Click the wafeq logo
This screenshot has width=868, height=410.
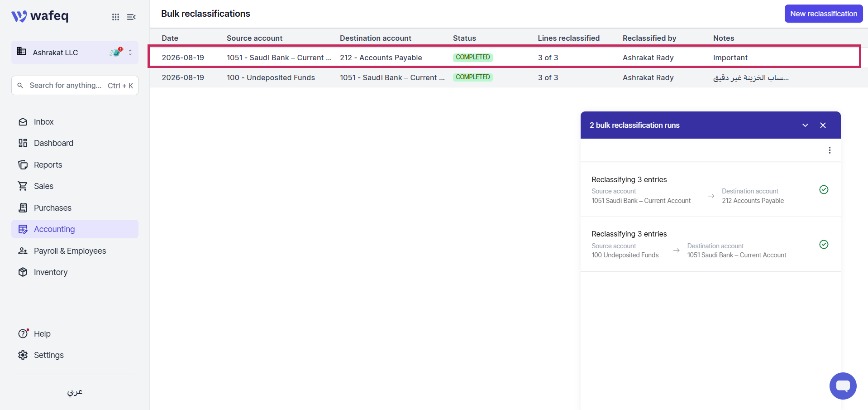coord(40,16)
